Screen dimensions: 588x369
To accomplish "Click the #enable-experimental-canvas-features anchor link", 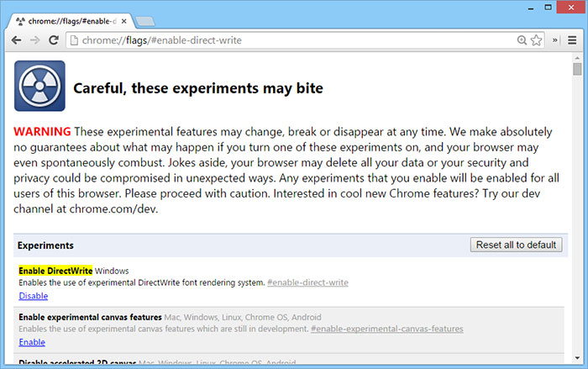I will tap(387, 329).
